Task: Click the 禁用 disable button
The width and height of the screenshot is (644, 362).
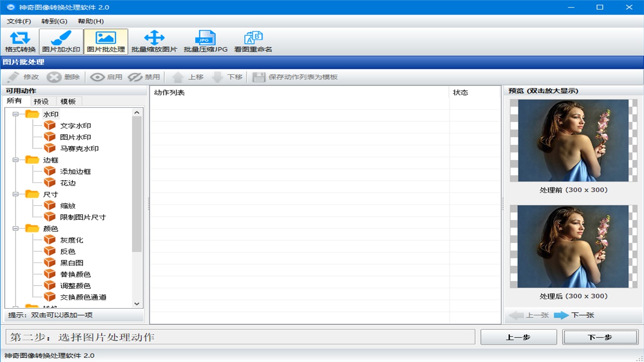Action: click(x=144, y=77)
